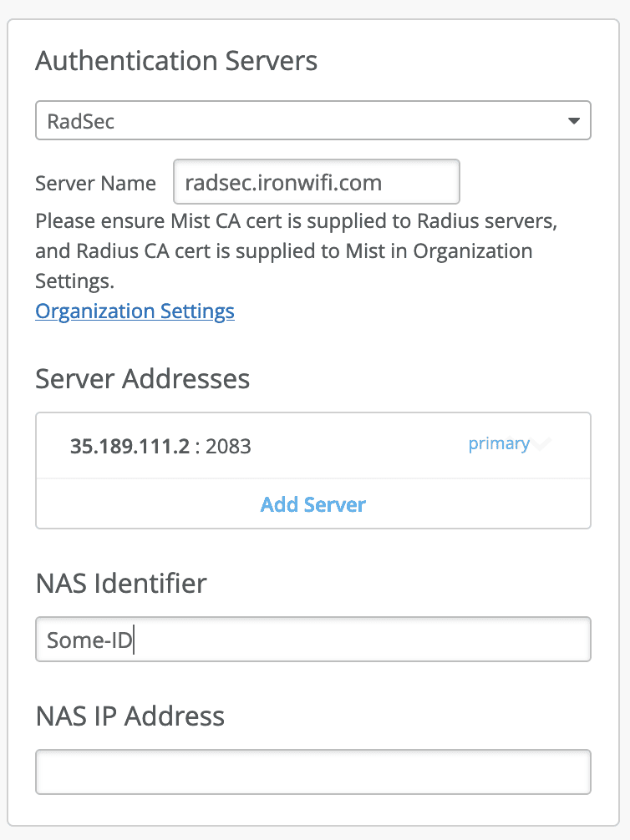The height and width of the screenshot is (840, 630).
Task: Click inside the Server Name field
Action: tap(317, 181)
